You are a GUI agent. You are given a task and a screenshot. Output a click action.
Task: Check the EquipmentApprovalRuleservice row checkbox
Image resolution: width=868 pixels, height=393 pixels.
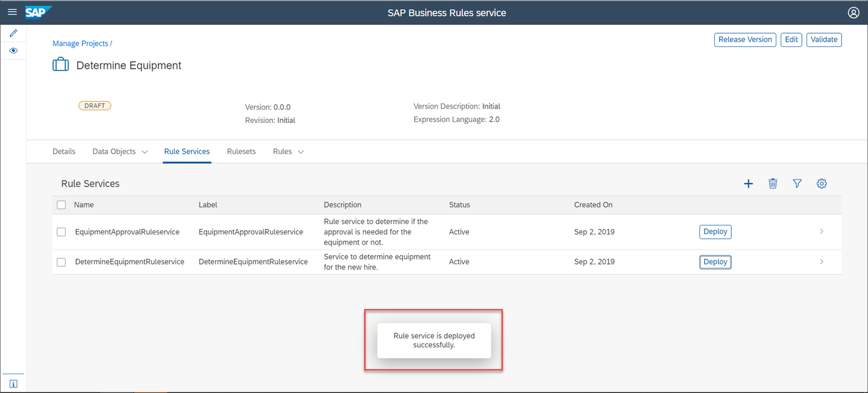tap(61, 232)
